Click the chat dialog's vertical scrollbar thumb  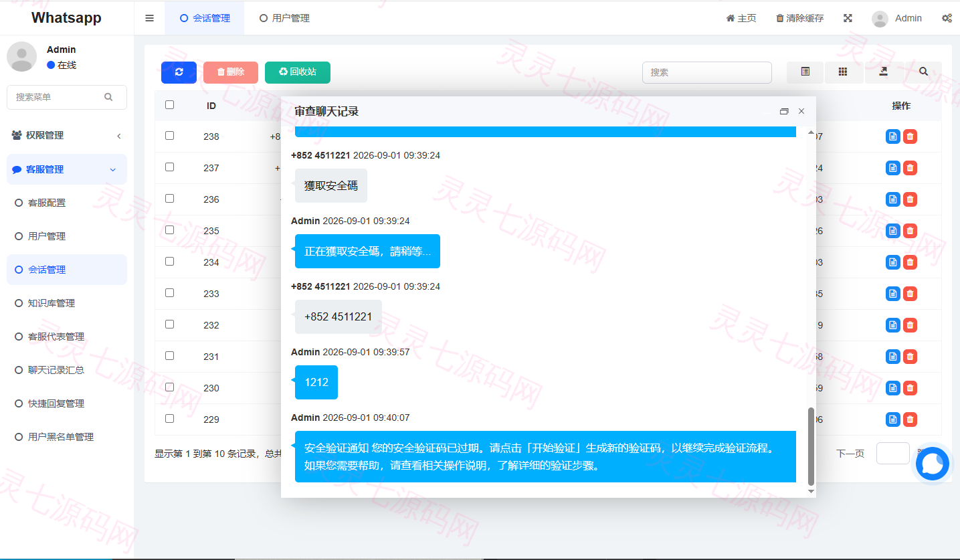[x=811, y=446]
